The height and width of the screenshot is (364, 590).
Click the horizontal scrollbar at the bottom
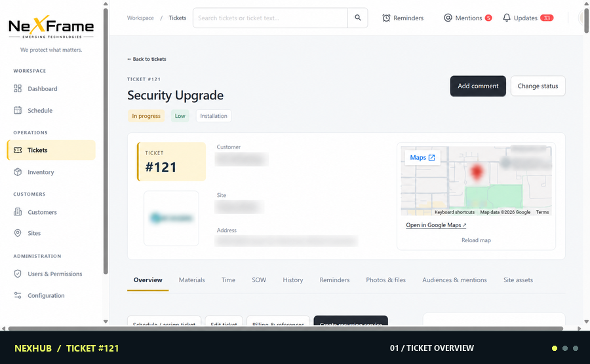tap(285, 329)
